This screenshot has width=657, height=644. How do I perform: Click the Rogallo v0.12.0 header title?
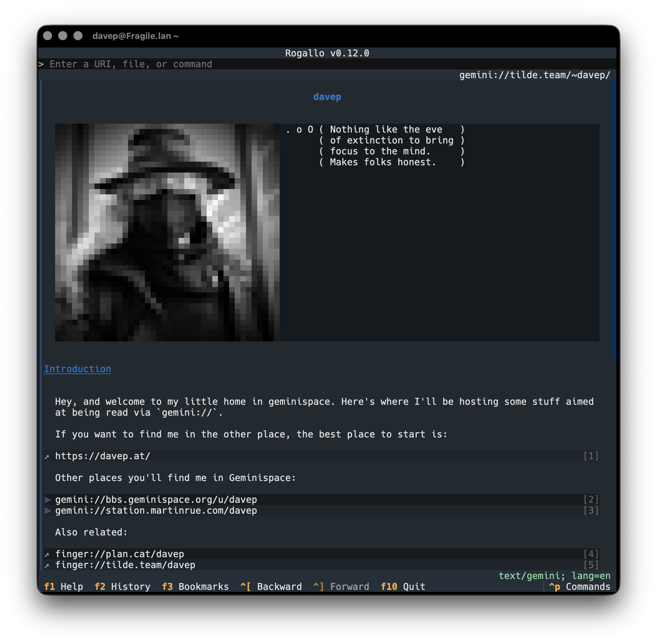point(327,53)
